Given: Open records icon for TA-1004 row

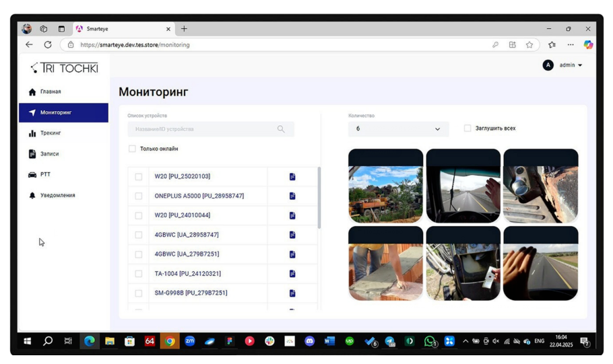Looking at the screenshot, I should pyautogui.click(x=292, y=273).
